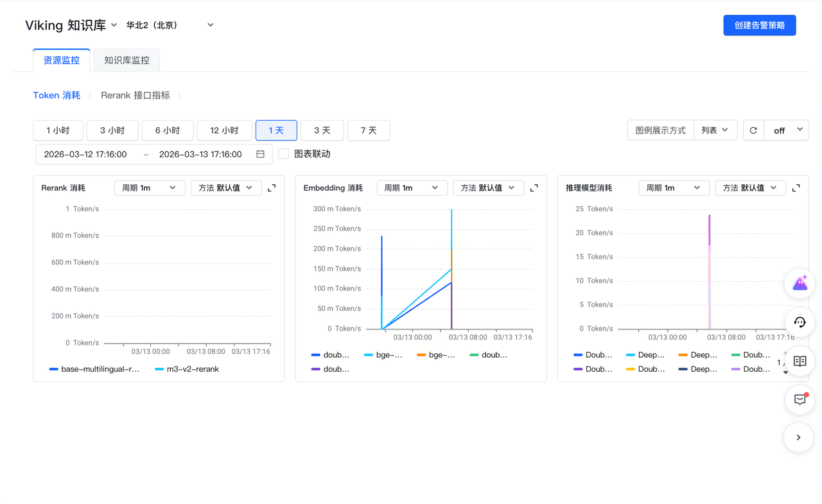
Task: Toggle base-multilingual-r… legend series
Action: click(x=94, y=369)
